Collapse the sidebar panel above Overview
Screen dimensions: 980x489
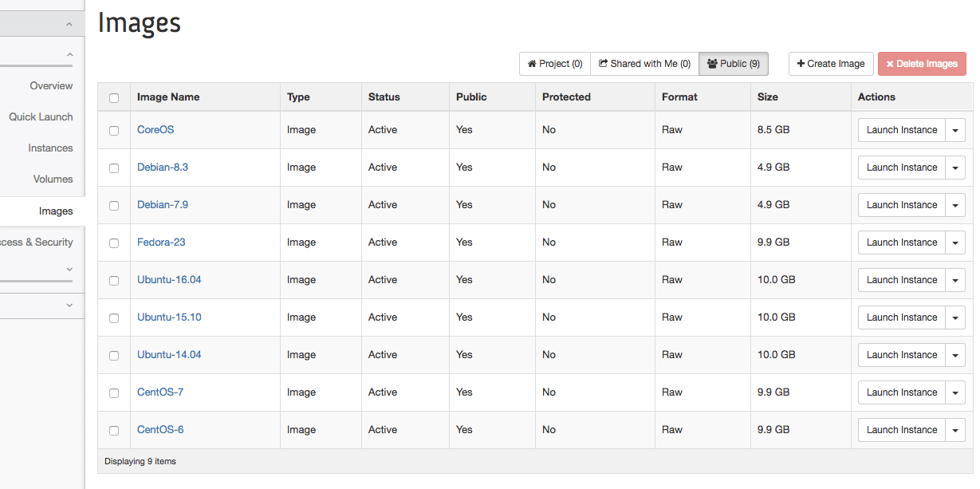click(69, 55)
